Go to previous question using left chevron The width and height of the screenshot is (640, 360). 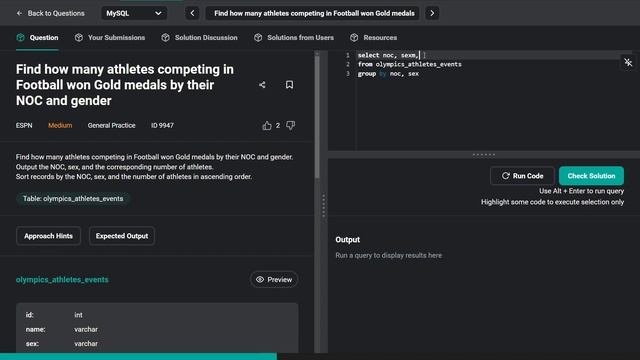pos(192,13)
